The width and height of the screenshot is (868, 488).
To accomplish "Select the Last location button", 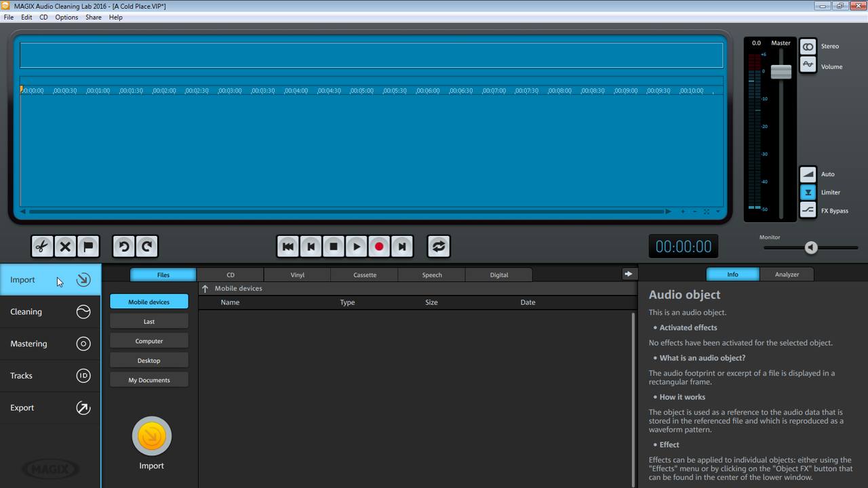I will click(149, 321).
